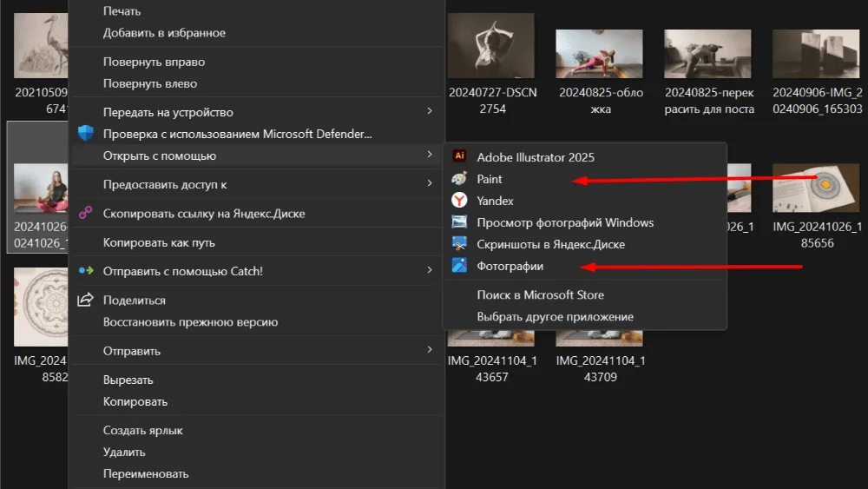Click the Microsoft Defender shield icon
The width and height of the screenshot is (868, 489).
(86, 134)
